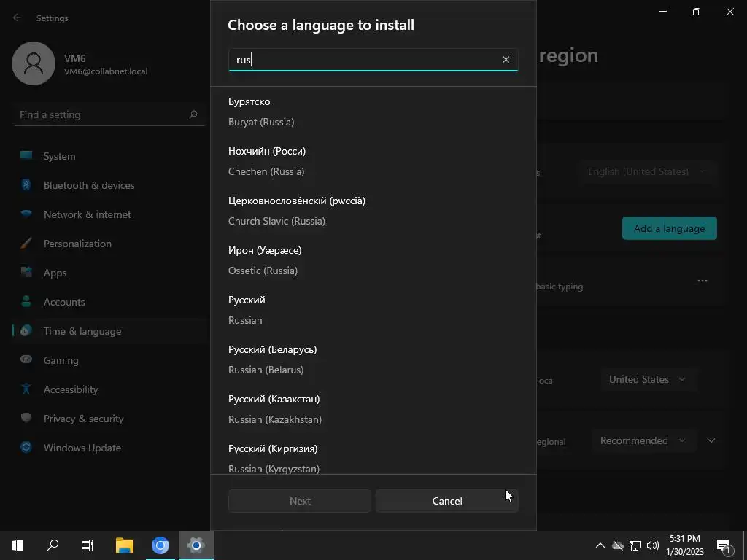Show hidden system tray icons
The width and height of the screenshot is (747, 560).
(600, 545)
